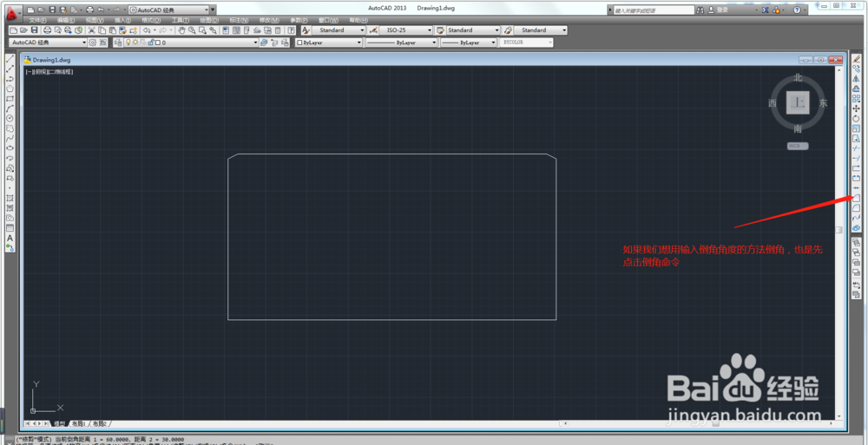Screen dimensions: 868x445
Task: Click the viewport label [-][俯视][二维线框] in the drawing area
Action: [x=49, y=72]
